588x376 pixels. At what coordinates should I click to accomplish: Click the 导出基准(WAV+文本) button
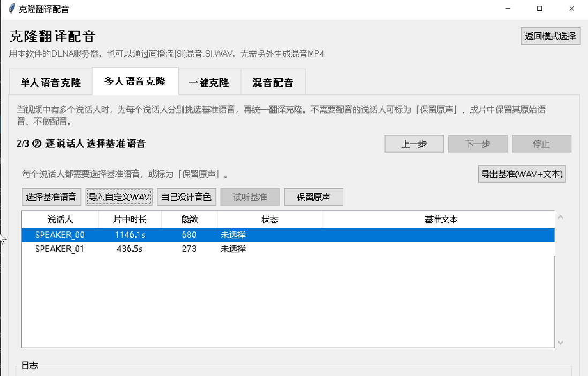pyautogui.click(x=522, y=174)
